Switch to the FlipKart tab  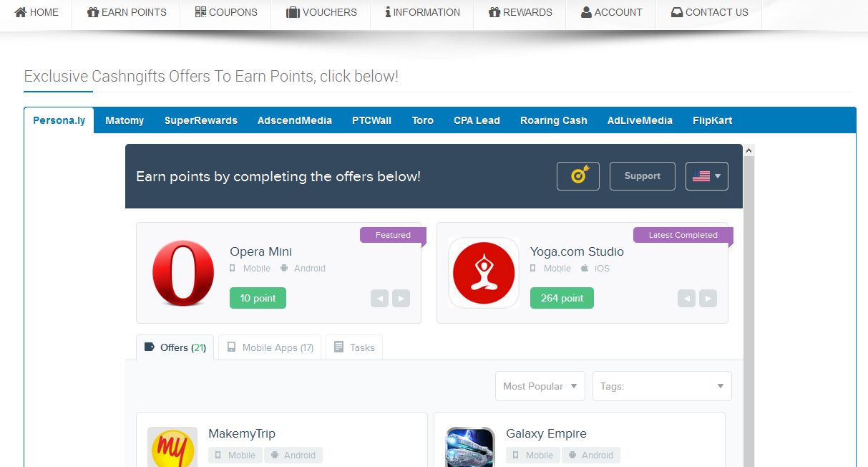click(713, 120)
